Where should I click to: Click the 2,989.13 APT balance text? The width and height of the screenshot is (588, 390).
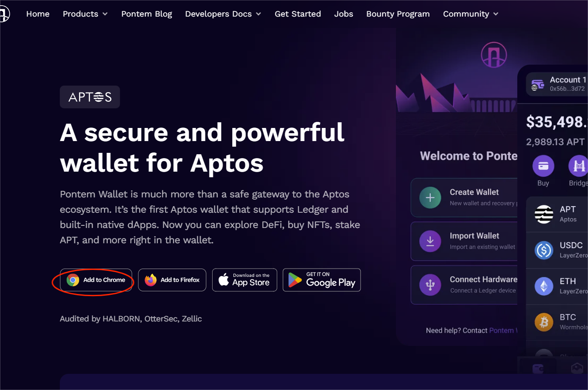point(555,142)
